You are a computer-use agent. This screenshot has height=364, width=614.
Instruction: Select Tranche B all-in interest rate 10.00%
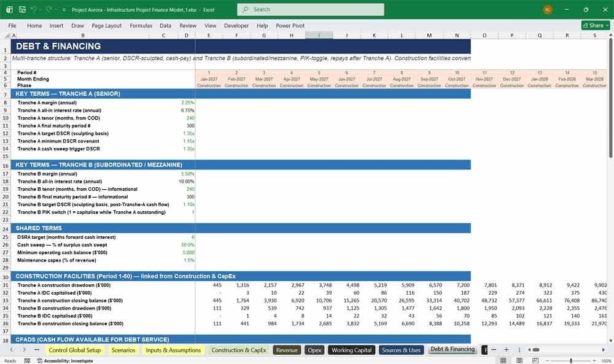[187, 182]
